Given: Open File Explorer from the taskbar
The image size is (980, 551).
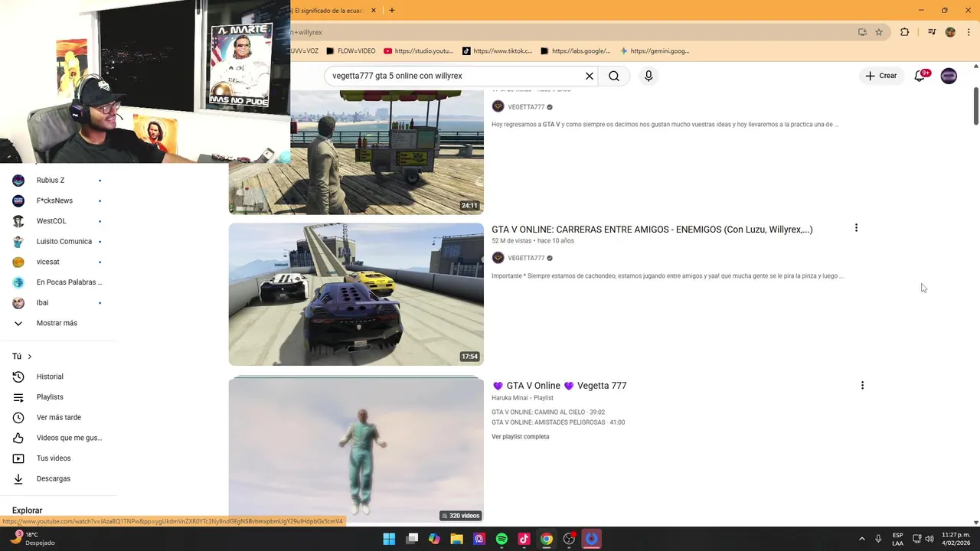Looking at the screenshot, I should 457,539.
